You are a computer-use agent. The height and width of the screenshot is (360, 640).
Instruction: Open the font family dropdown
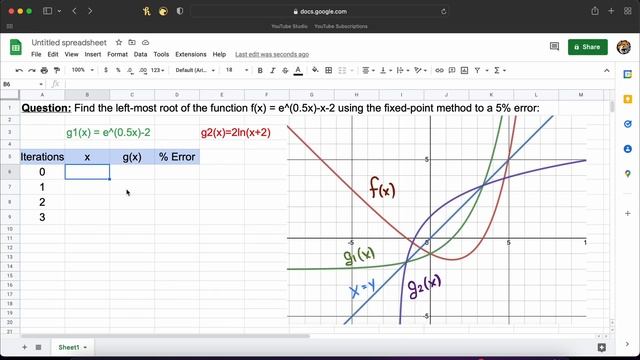point(195,70)
